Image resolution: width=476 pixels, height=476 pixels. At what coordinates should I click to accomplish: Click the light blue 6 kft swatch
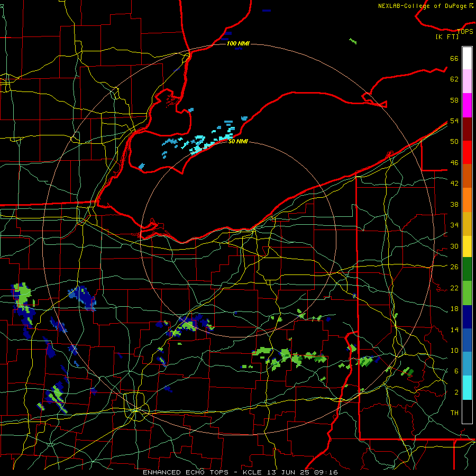(x=467, y=364)
